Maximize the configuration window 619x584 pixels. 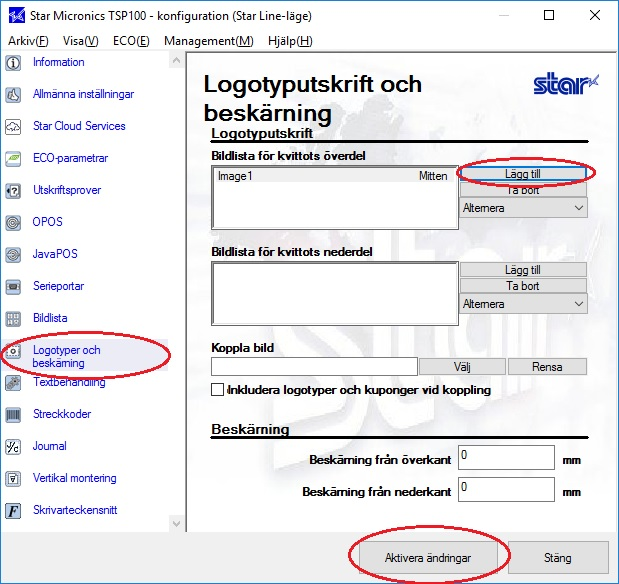coord(549,15)
